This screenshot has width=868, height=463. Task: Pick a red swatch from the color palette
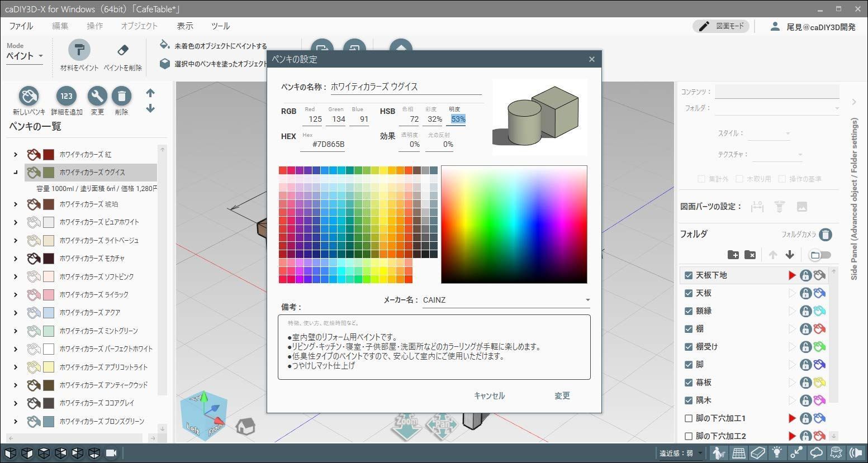[284, 170]
